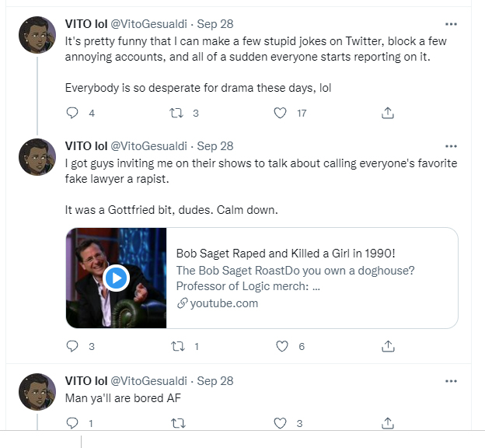Viewport: 485px width, 448px height.
Task: Reply to the 'desperate for drama' tweet
Action: pyautogui.click(x=73, y=113)
